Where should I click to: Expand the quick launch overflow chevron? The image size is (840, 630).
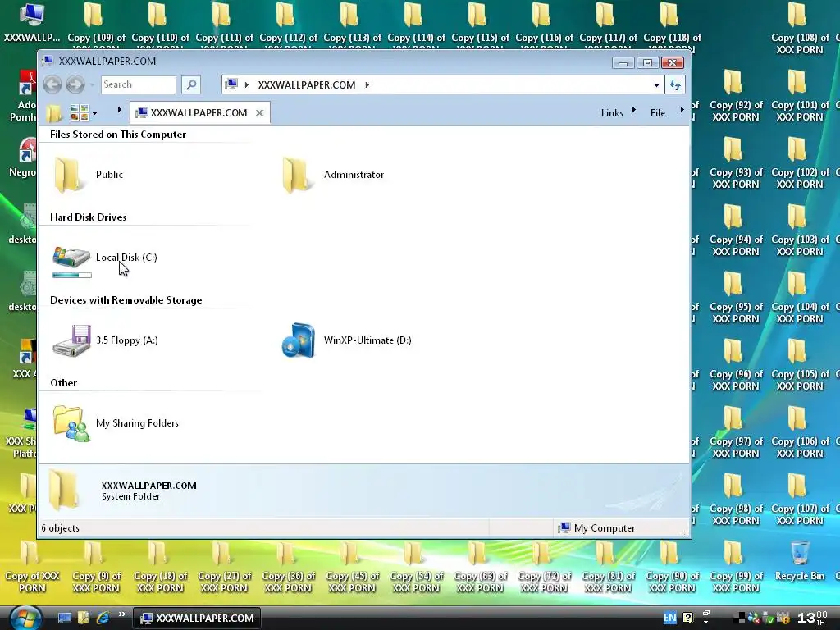click(122, 614)
